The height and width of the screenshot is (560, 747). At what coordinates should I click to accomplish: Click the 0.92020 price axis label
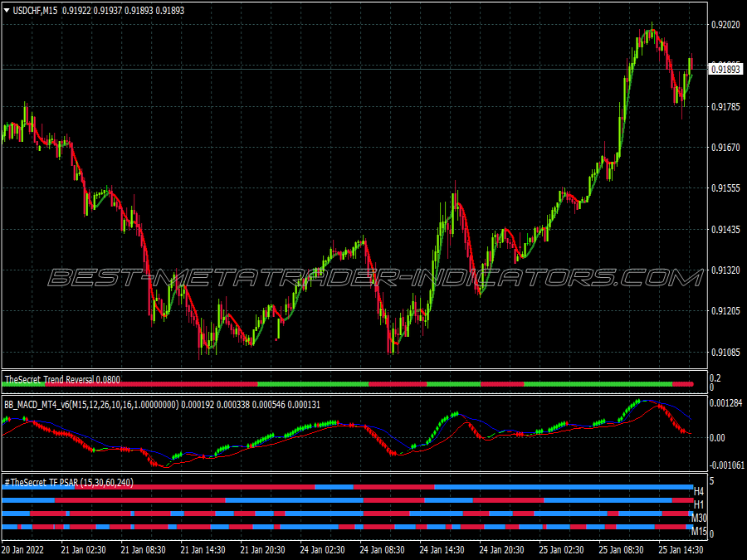725,25
